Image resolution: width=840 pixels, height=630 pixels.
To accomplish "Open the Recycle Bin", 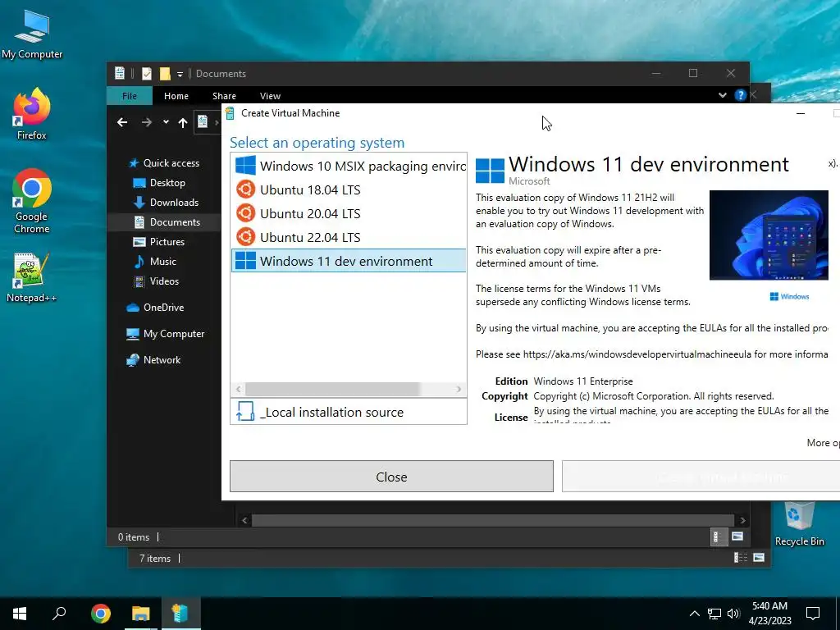I will point(799,524).
